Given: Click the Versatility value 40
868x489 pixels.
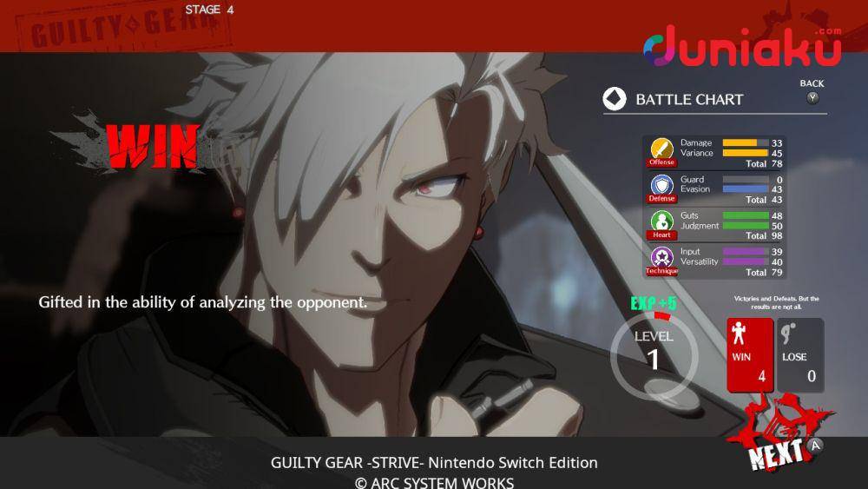Looking at the screenshot, I should [x=777, y=262].
